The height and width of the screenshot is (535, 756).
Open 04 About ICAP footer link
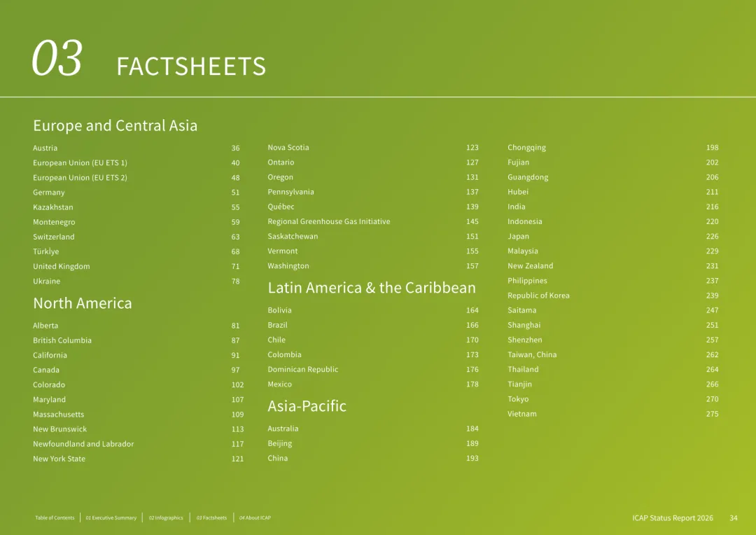click(255, 517)
